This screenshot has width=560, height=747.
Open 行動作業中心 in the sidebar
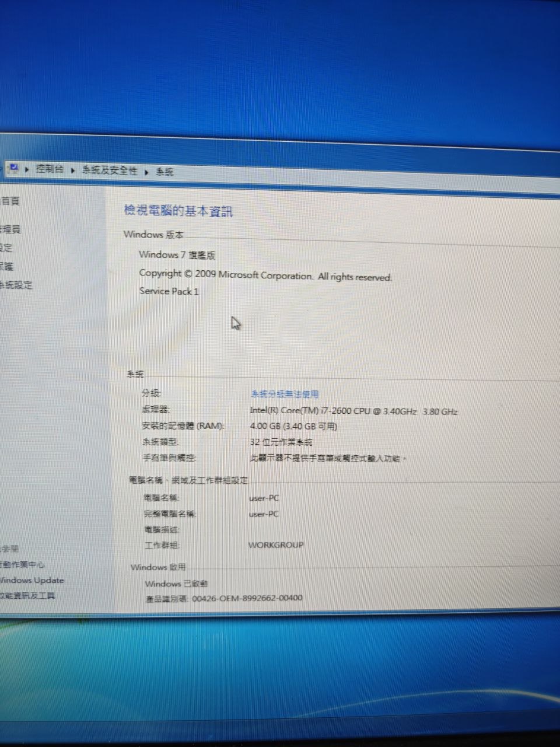22,565
